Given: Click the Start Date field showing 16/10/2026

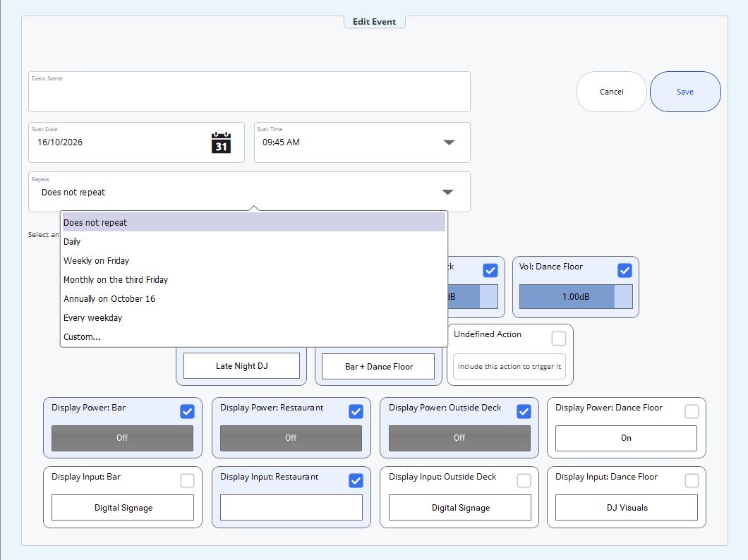Looking at the screenshot, I should 136,142.
